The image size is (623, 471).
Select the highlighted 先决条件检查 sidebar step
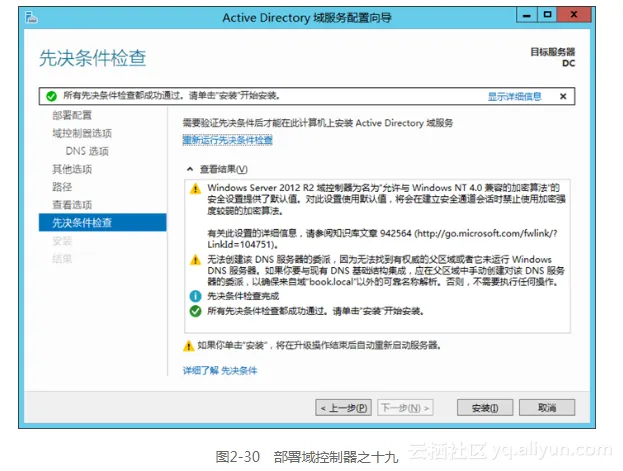click(103, 223)
